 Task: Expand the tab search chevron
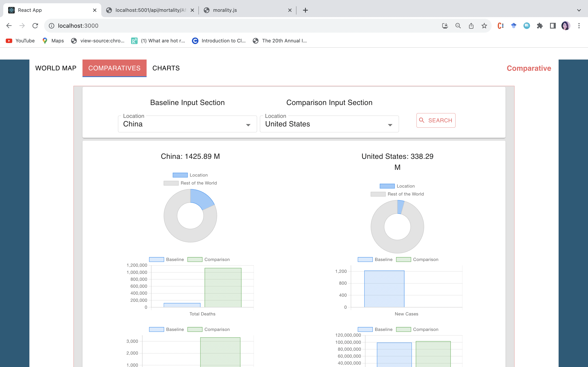pyautogui.click(x=579, y=10)
